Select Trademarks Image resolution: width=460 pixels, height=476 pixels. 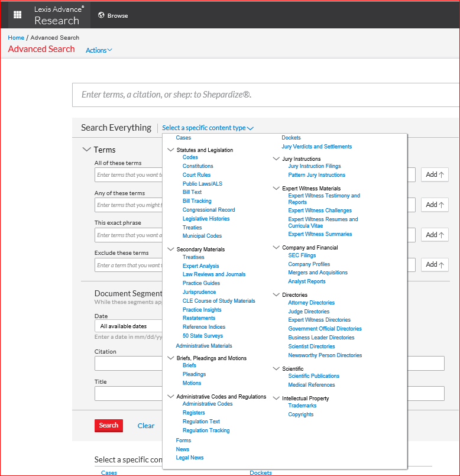[x=302, y=405]
